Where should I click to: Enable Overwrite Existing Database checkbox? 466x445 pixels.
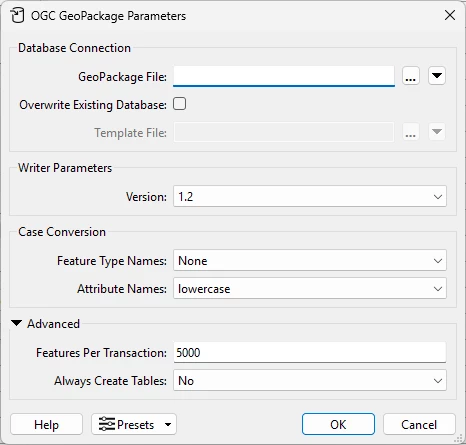point(179,104)
